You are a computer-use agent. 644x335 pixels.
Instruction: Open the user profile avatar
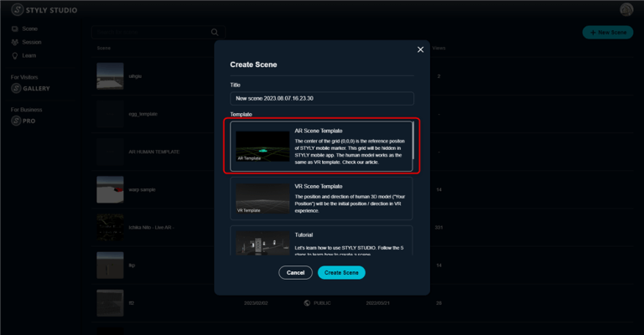626,9
